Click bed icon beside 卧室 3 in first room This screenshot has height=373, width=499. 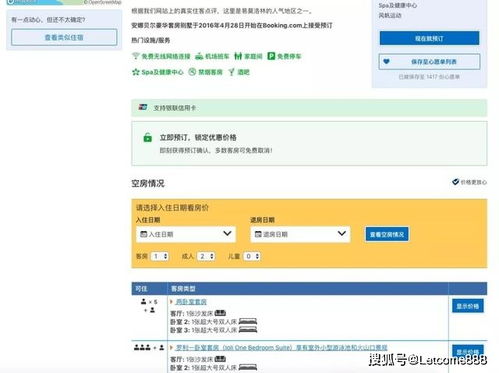pyautogui.click(x=248, y=330)
